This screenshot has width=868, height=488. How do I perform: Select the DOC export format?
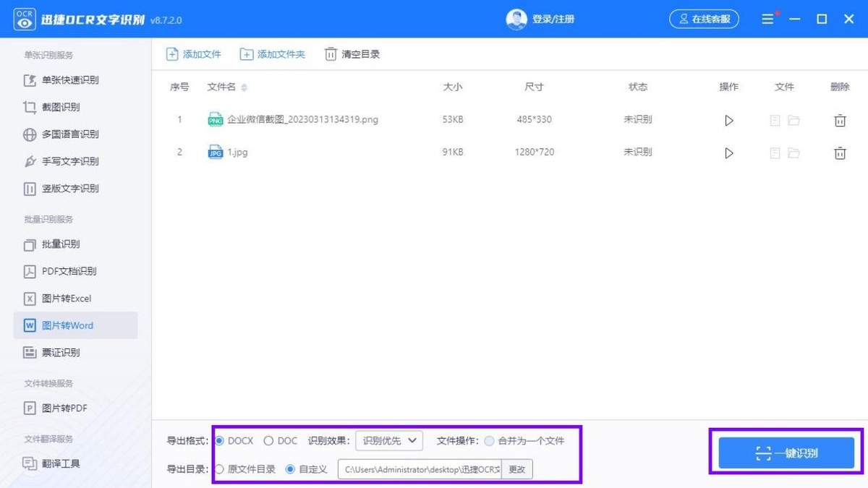(268, 440)
